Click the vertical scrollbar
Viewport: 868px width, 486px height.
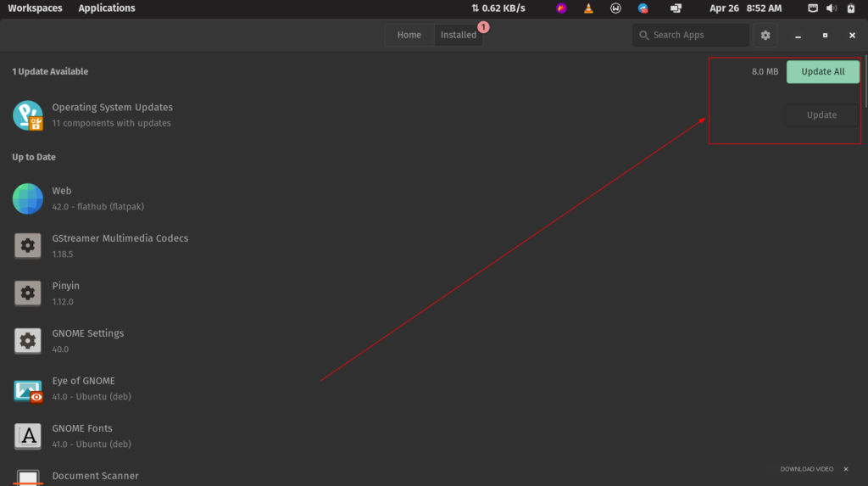[865, 81]
